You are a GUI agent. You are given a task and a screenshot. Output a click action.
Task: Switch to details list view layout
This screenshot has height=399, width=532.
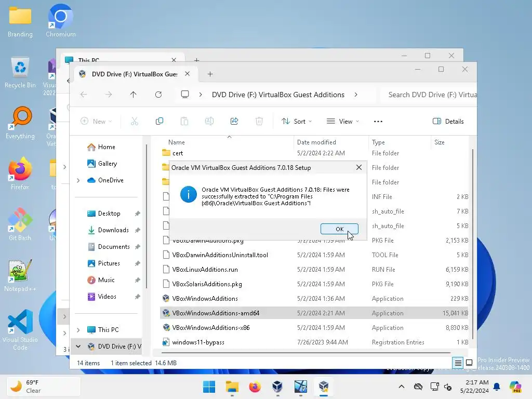458,363
